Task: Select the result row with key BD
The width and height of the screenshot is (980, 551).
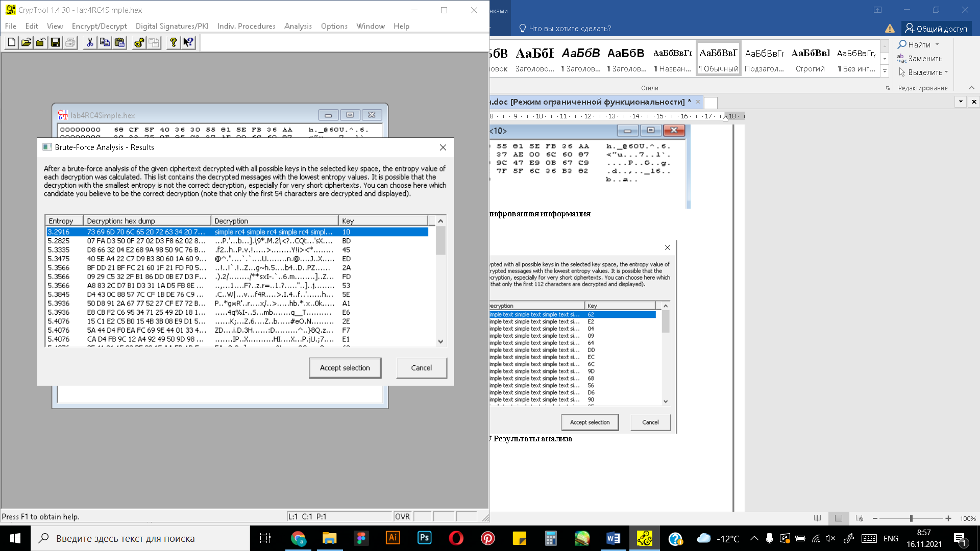Action: pos(237,241)
